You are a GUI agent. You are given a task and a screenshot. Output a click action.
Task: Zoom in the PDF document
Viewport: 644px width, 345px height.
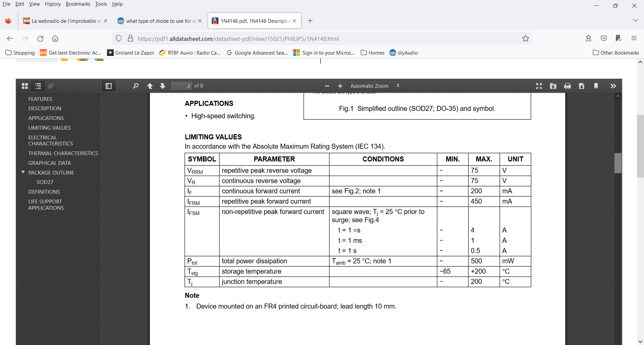click(340, 86)
